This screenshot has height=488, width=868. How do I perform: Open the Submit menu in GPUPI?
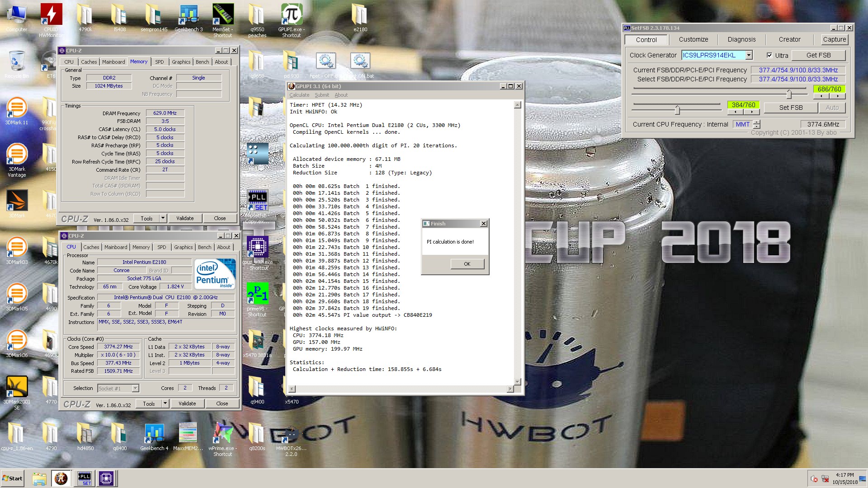click(322, 95)
